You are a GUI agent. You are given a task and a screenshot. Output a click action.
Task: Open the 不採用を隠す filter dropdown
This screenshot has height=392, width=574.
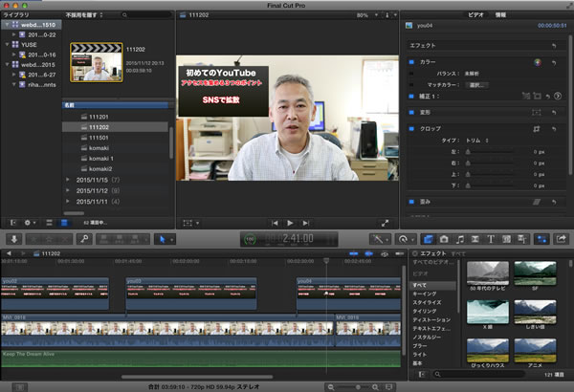[x=84, y=15]
